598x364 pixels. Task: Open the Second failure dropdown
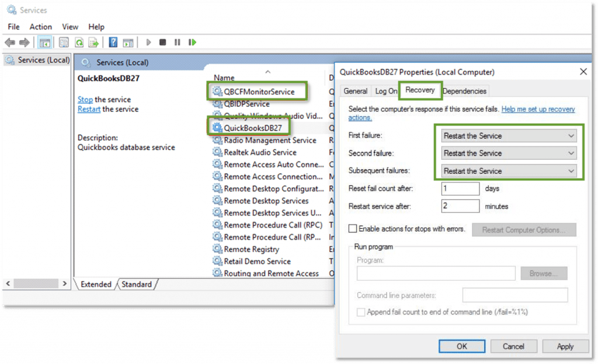pyautogui.click(x=509, y=153)
